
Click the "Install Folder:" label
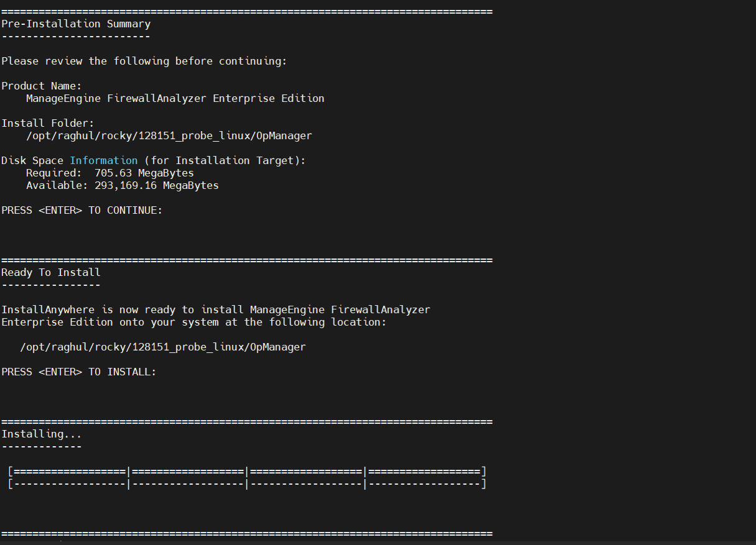click(48, 123)
